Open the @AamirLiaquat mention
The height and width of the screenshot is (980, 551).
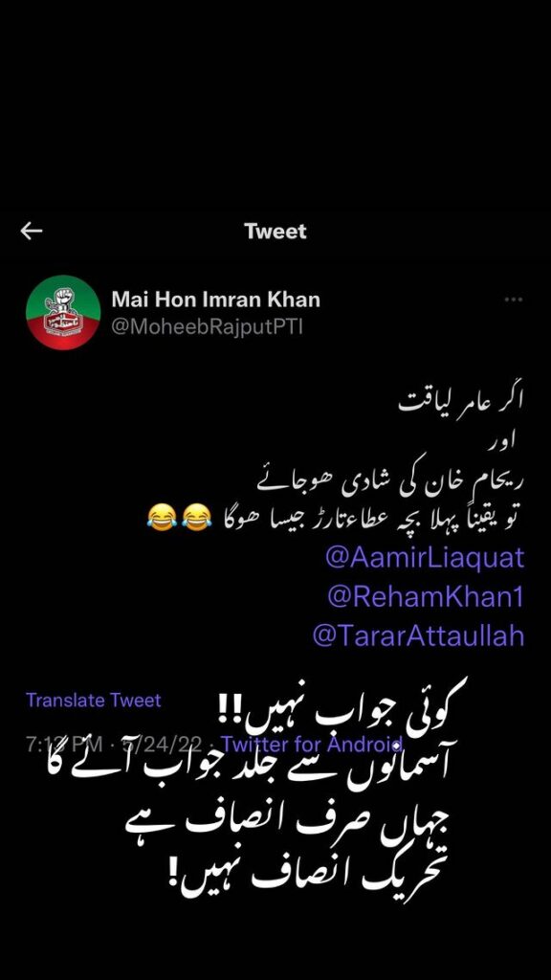tap(424, 558)
